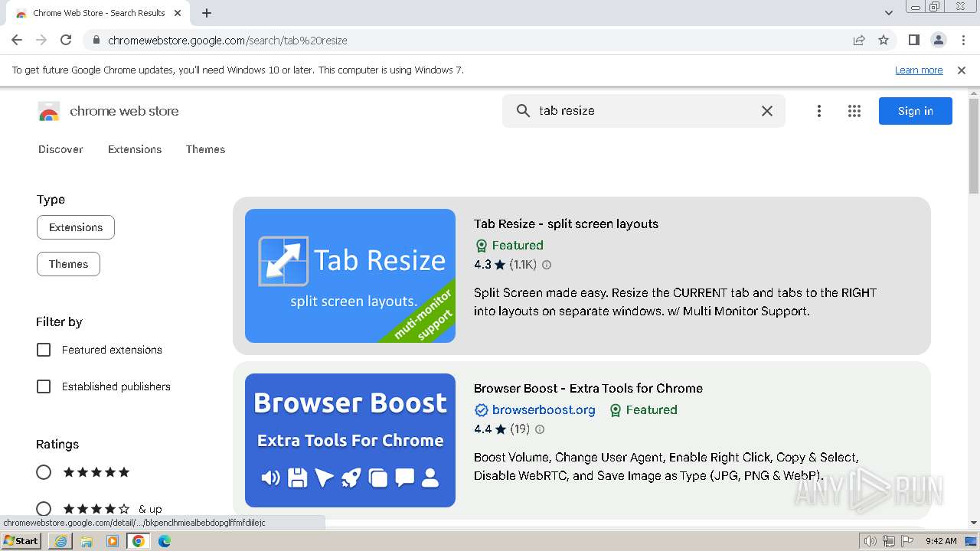
Task: View rating info for Tab Resize
Action: click(x=546, y=265)
